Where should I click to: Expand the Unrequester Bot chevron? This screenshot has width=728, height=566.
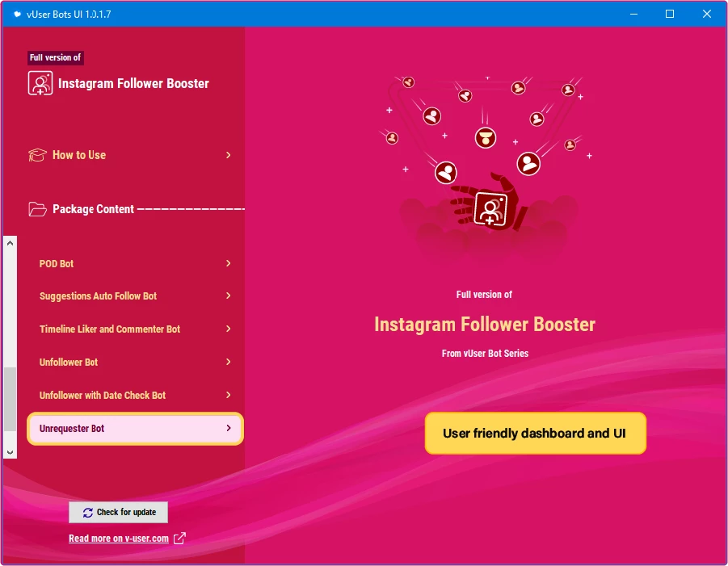point(229,428)
